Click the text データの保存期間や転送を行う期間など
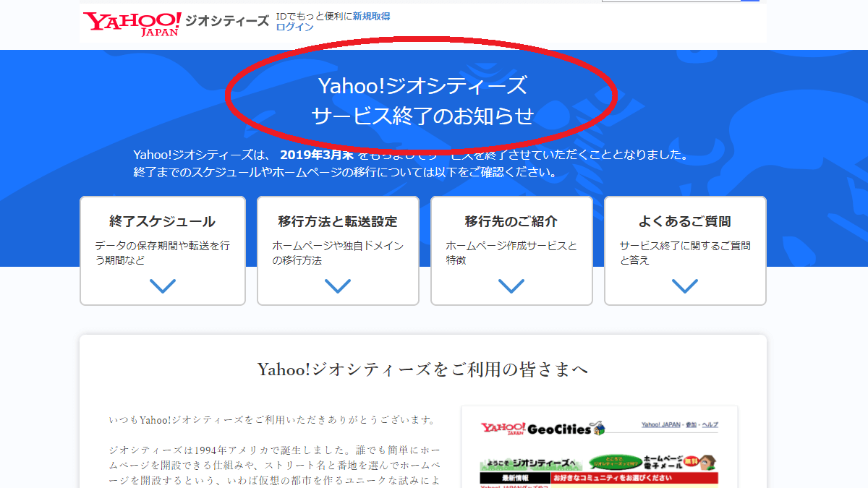 pos(163,253)
